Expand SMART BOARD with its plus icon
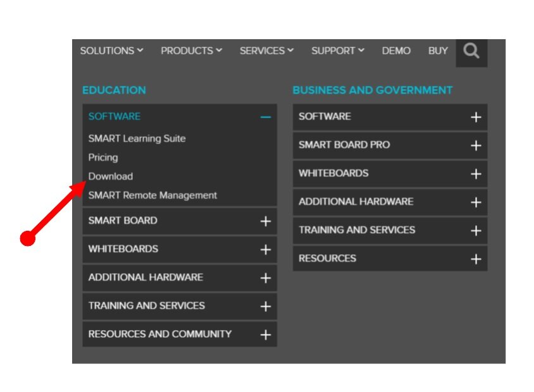Image resolution: width=534 pixels, height=392 pixels. [x=266, y=221]
